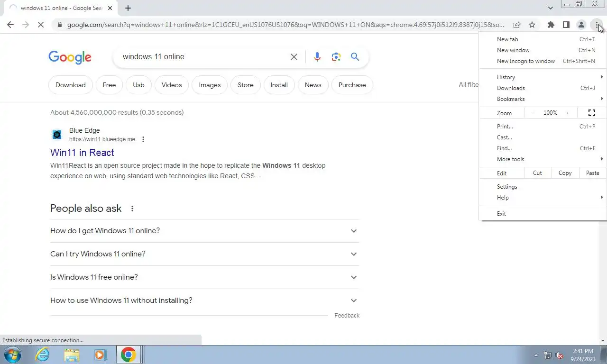Filter results by Videos chip

pyautogui.click(x=172, y=85)
